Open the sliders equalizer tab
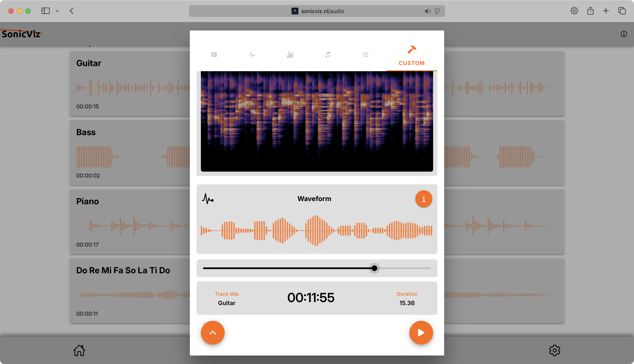The width and height of the screenshot is (634, 364). [366, 54]
